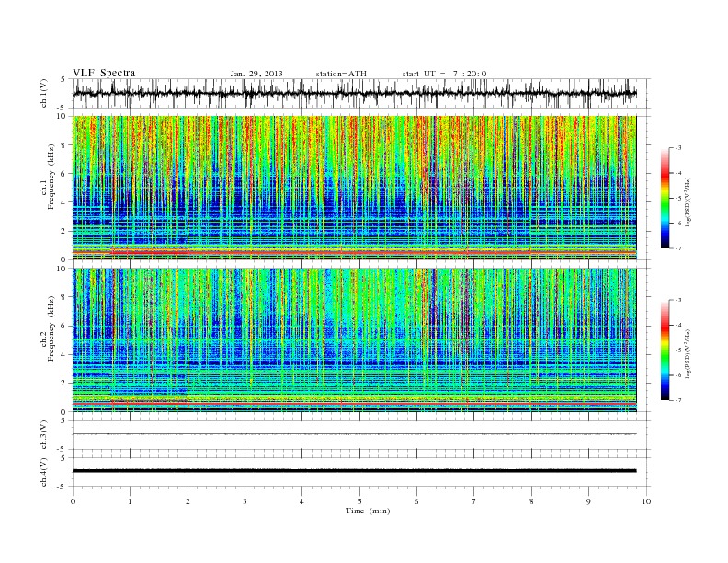Click time axis tick label '4'
This screenshot has height=563, width=728.
pos(301,501)
